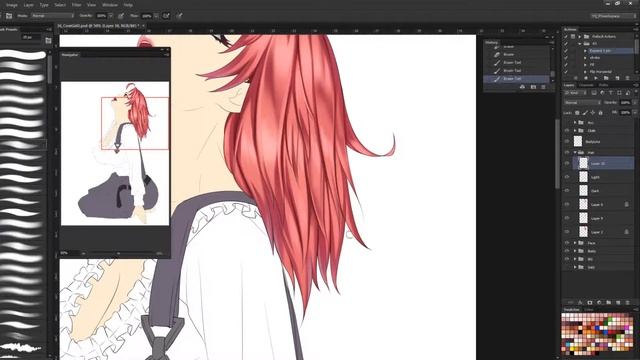Click the Navigator zoom slider
The image size is (640, 360).
pyautogui.click(x=119, y=253)
